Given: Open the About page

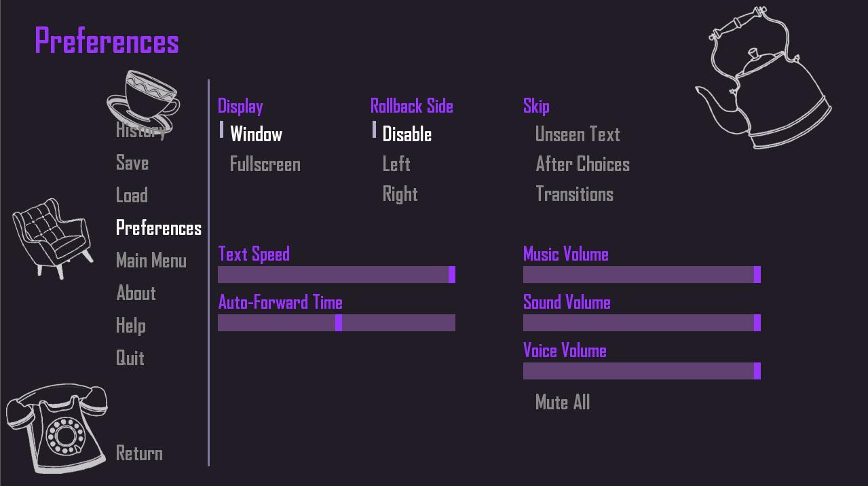Looking at the screenshot, I should (136, 293).
